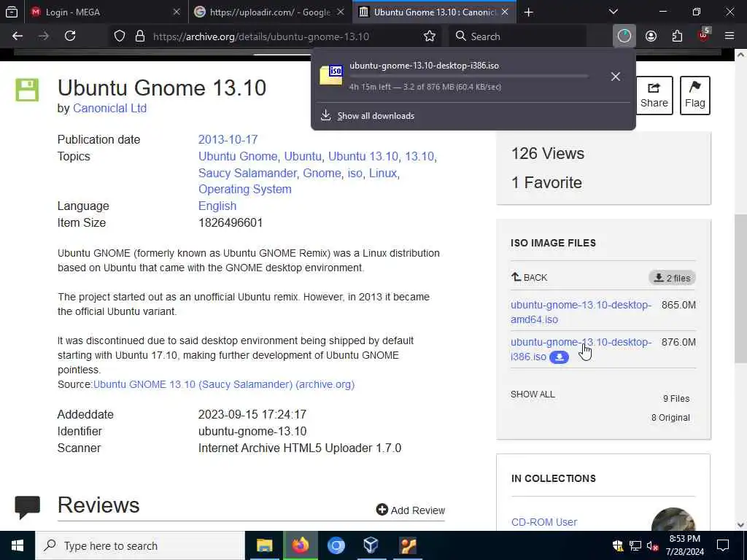The image size is (747, 560).
Task: Open the Operating System topic link
Action: click(245, 189)
